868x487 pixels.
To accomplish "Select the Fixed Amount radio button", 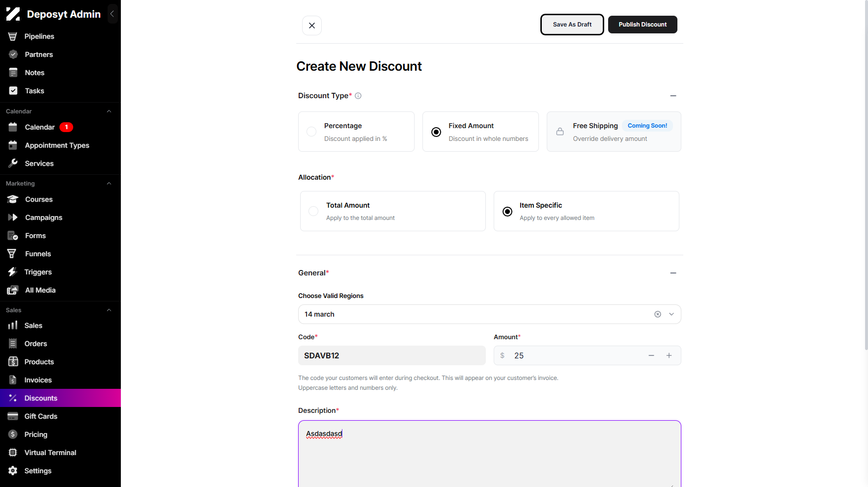I will (436, 132).
